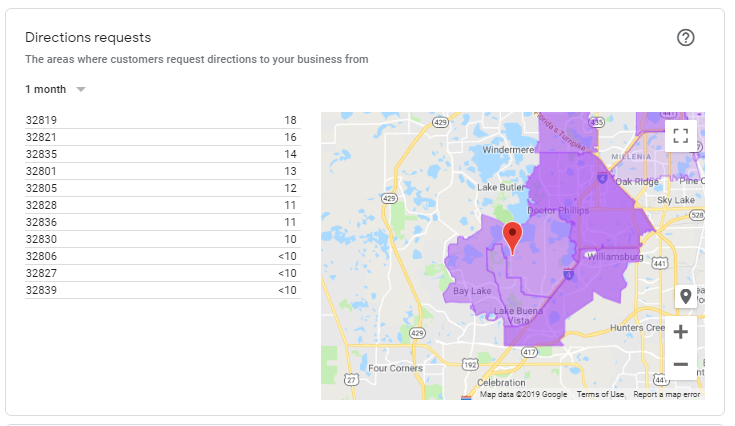735x426 pixels.
Task: Zoom out on the map
Action: click(x=681, y=365)
